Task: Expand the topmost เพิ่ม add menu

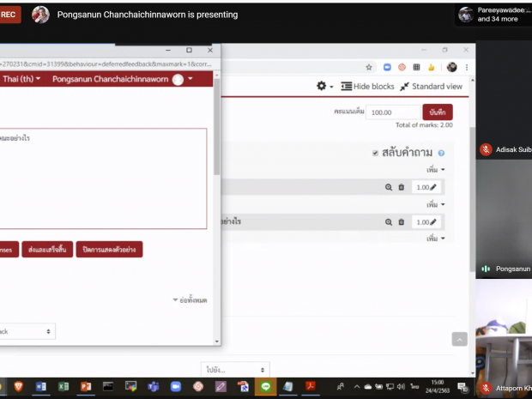Action: [436, 170]
